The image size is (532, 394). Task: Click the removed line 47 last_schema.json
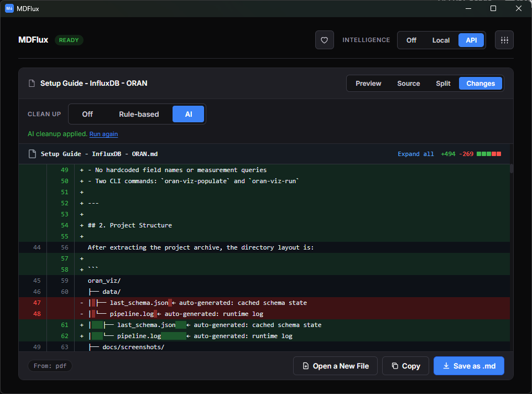coord(264,303)
